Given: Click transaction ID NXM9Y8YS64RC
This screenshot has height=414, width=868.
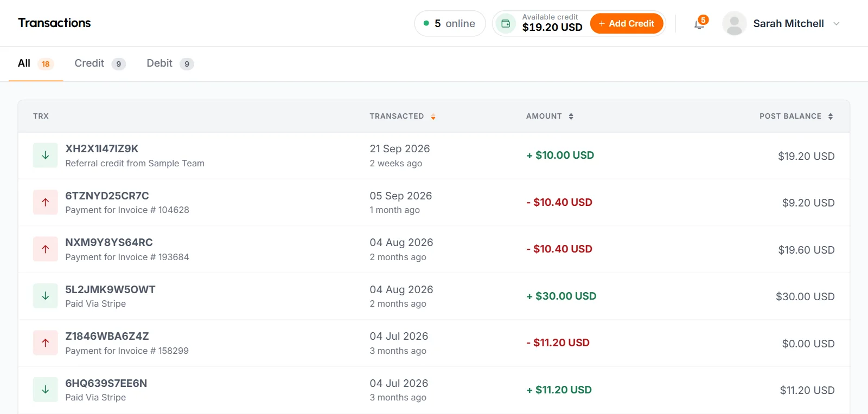Looking at the screenshot, I should click(109, 242).
